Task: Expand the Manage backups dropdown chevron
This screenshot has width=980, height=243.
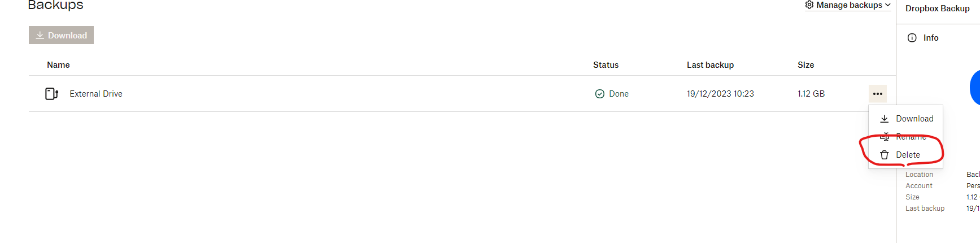Action: coord(888,5)
